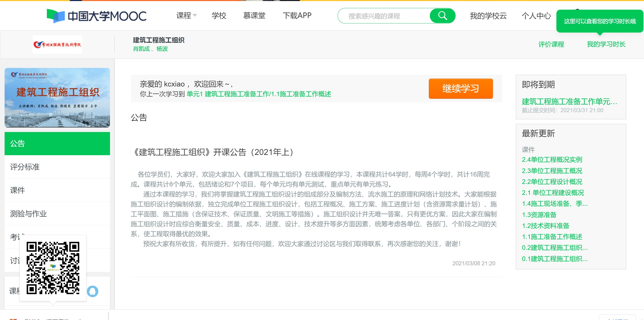Click the course cover thumbnail image
This screenshot has height=320, width=644.
(57, 97)
